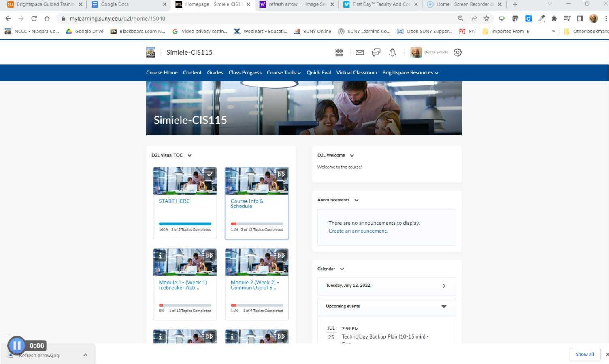Click the Simiele-CIS115 course logo icon
This screenshot has height=364, width=609.
[x=151, y=52]
